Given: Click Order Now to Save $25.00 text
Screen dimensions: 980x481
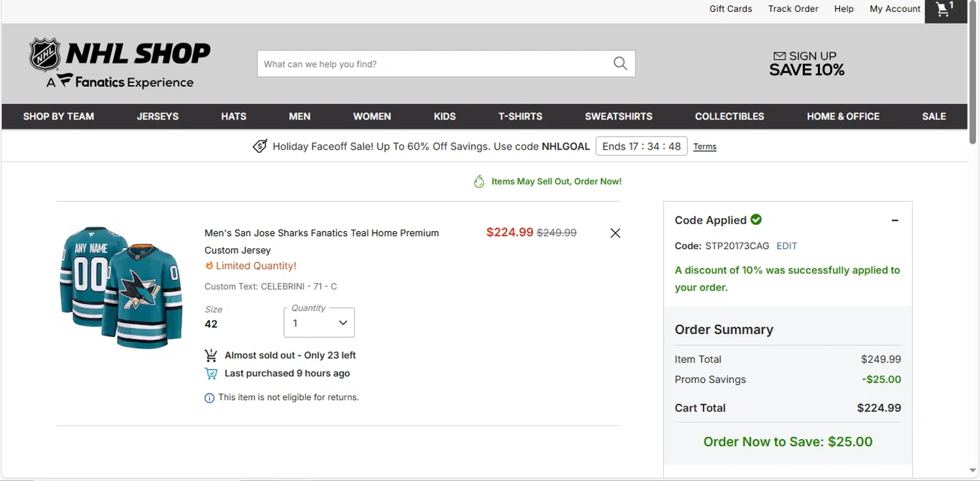Looking at the screenshot, I should (x=788, y=442).
